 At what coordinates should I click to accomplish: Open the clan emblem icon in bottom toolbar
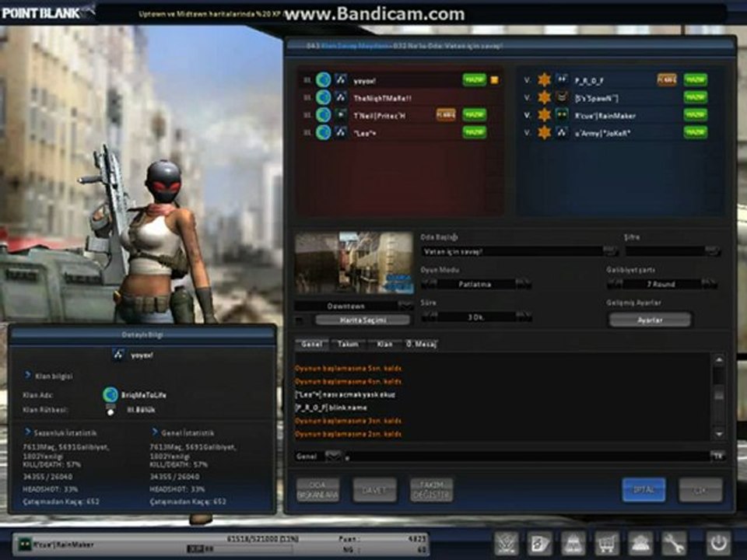(506, 544)
